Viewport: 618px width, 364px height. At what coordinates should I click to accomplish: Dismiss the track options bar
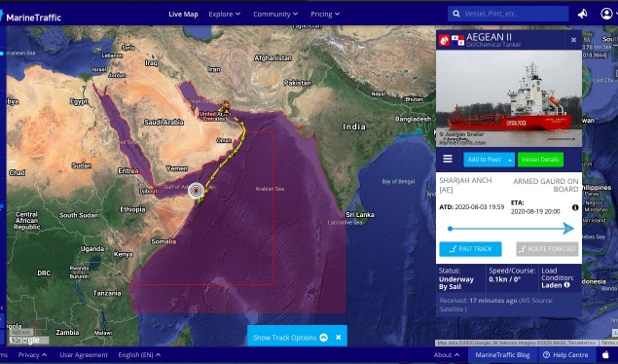click(x=338, y=337)
